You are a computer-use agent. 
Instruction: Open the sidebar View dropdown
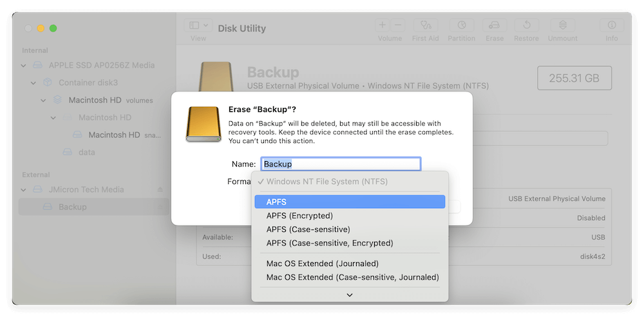[198, 26]
